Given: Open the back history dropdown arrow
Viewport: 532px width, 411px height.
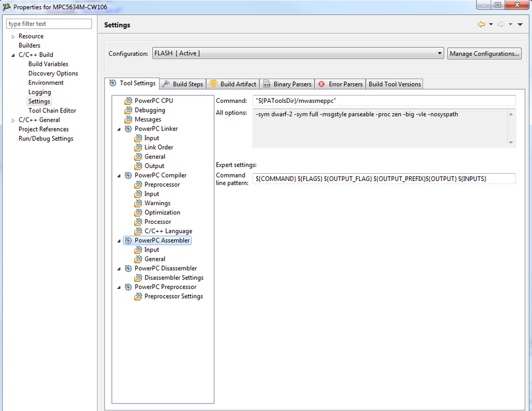Looking at the screenshot, I should click(491, 25).
